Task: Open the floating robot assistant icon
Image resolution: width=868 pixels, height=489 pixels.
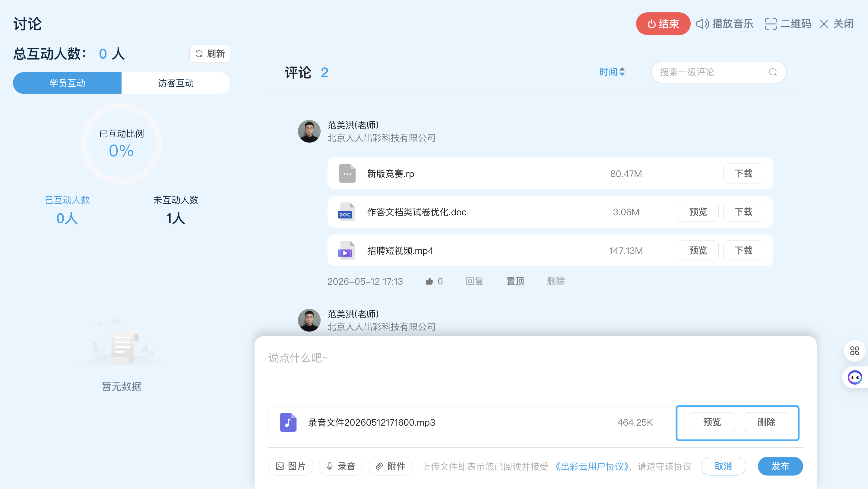Action: pos(855,377)
